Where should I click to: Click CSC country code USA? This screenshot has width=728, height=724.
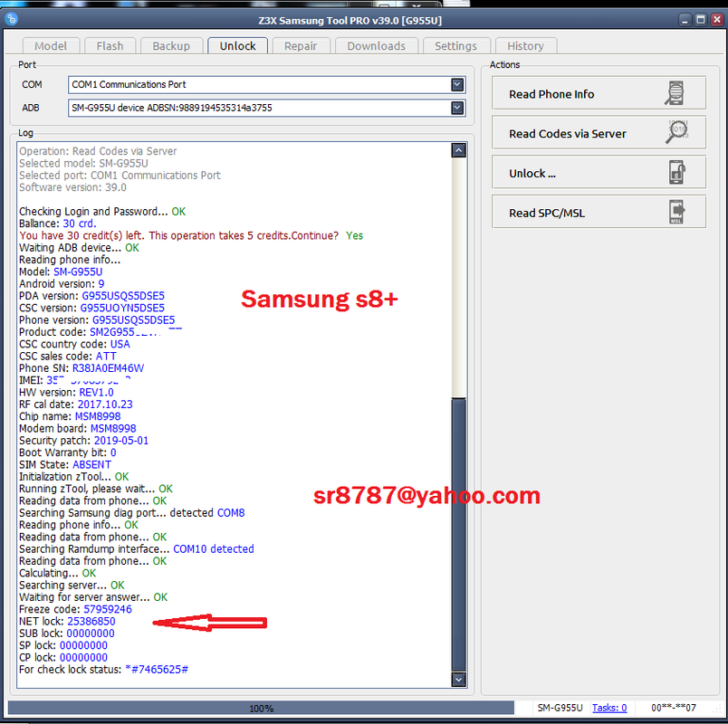point(120,344)
